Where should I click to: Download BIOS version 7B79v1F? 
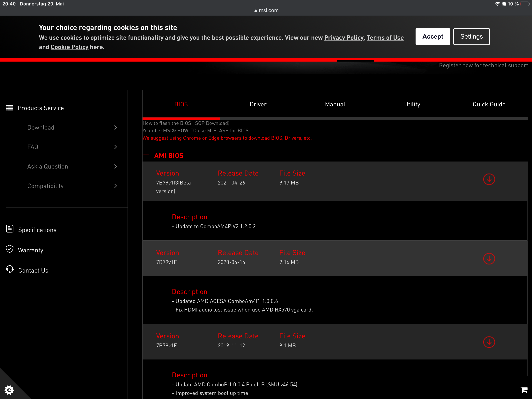click(489, 259)
